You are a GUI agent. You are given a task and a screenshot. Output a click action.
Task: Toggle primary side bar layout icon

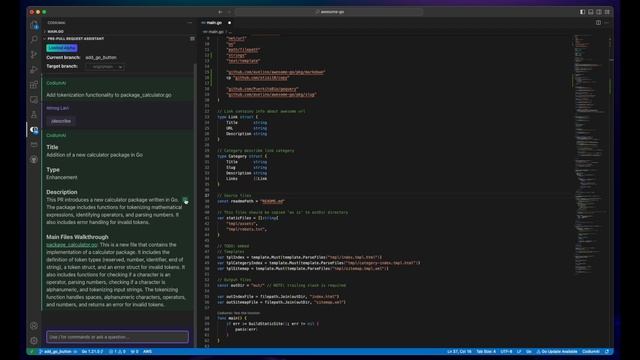click(582, 12)
